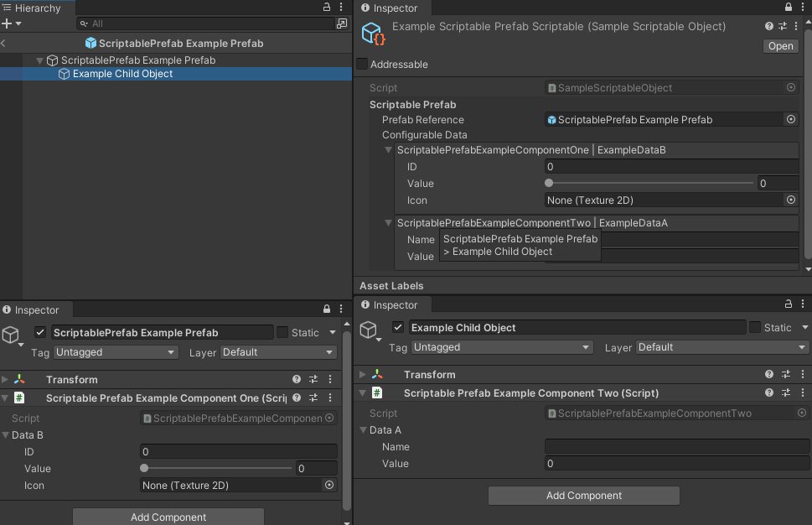Open the Tag dropdown showing Untagged
812x525 pixels.
tap(116, 352)
